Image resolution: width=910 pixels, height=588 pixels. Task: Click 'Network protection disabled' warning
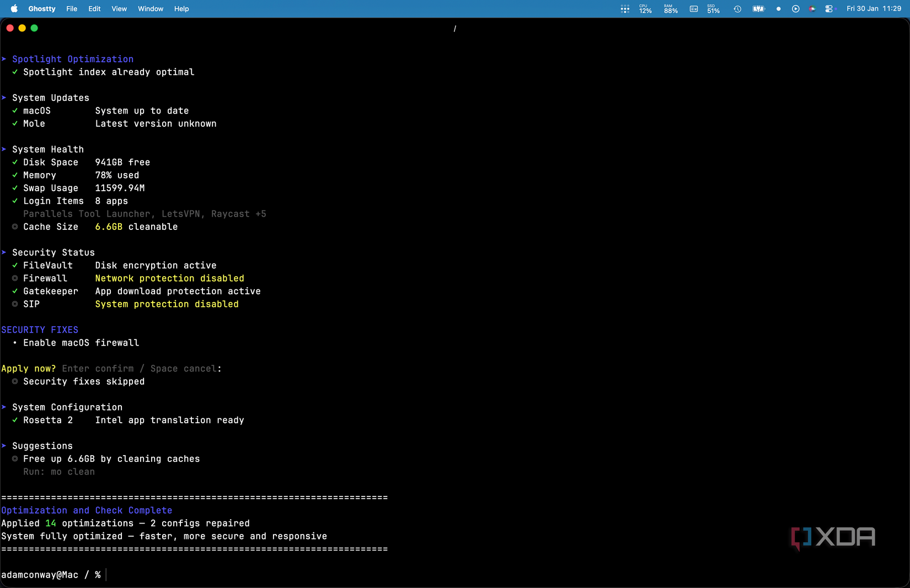coord(169,278)
